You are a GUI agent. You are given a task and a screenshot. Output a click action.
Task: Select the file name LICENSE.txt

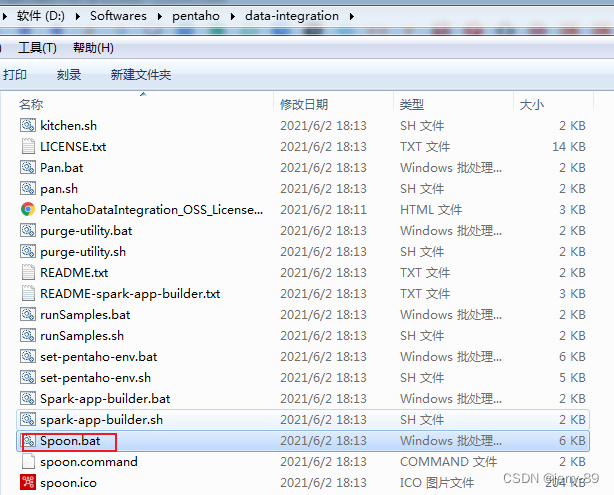coord(73,146)
